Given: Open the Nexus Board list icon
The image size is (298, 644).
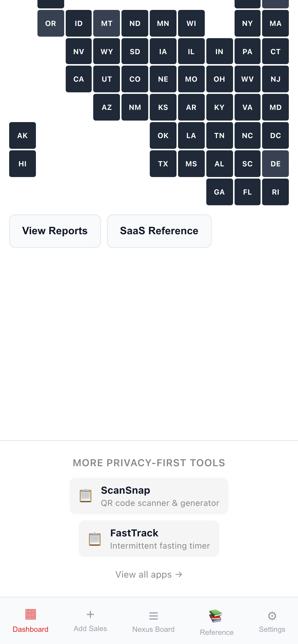Looking at the screenshot, I should [x=153, y=616].
